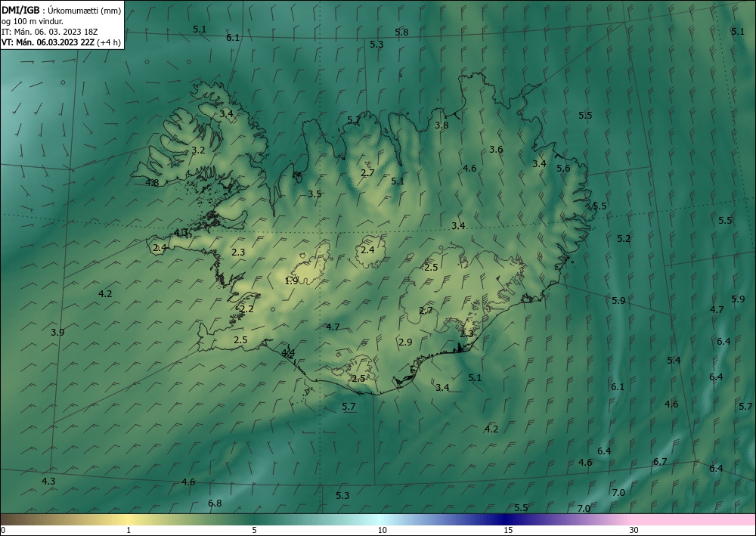This screenshot has width=756, height=536.
Task: Click the 5.8 value label
Action: pyautogui.click(x=401, y=33)
